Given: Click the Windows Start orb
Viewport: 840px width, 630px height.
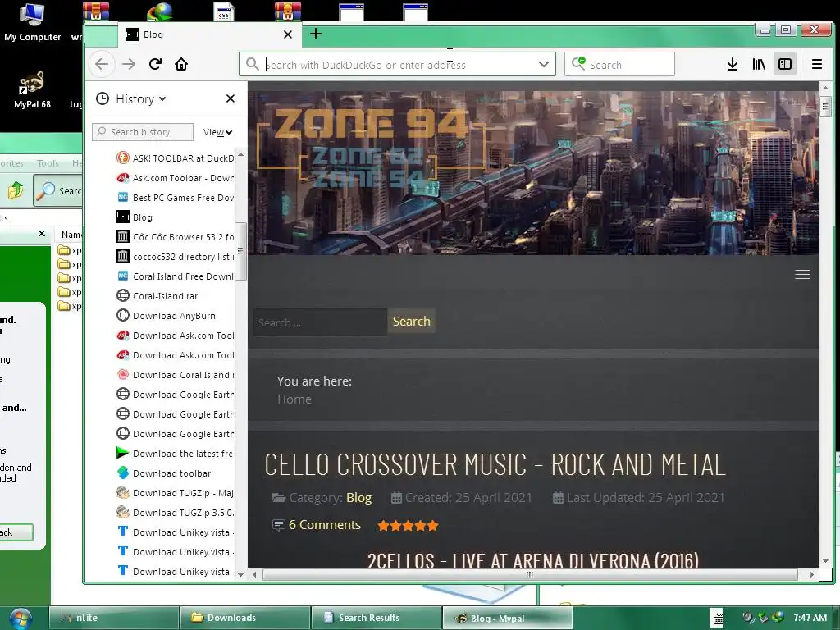Looking at the screenshot, I should pos(20,619).
